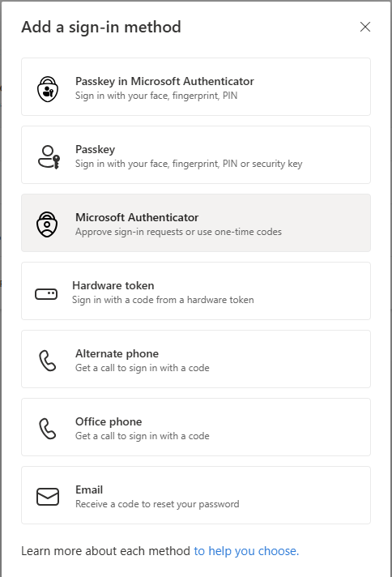Screen dimensions: 392x577
Task: Close the Add a sign-in method dialog
Action: coord(365,27)
